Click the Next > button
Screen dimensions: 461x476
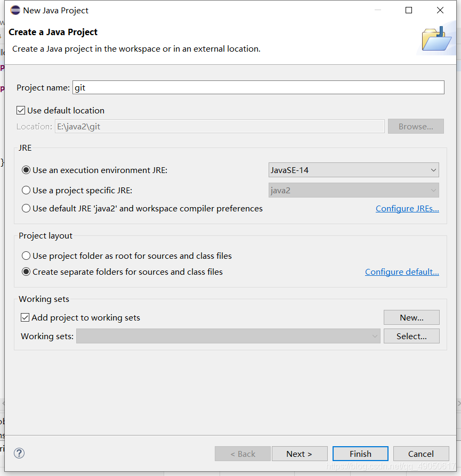point(300,454)
